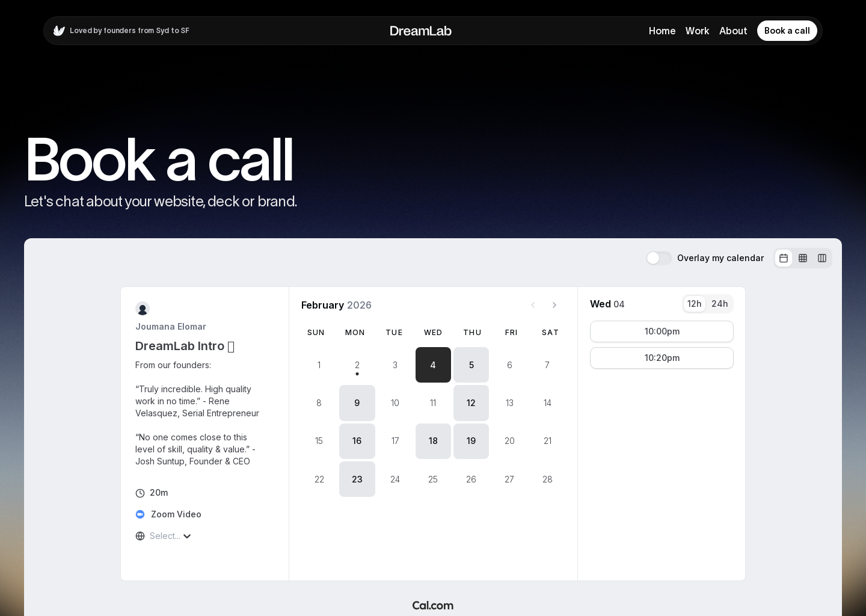
Task: Go to previous month arrow
Action: (x=533, y=305)
